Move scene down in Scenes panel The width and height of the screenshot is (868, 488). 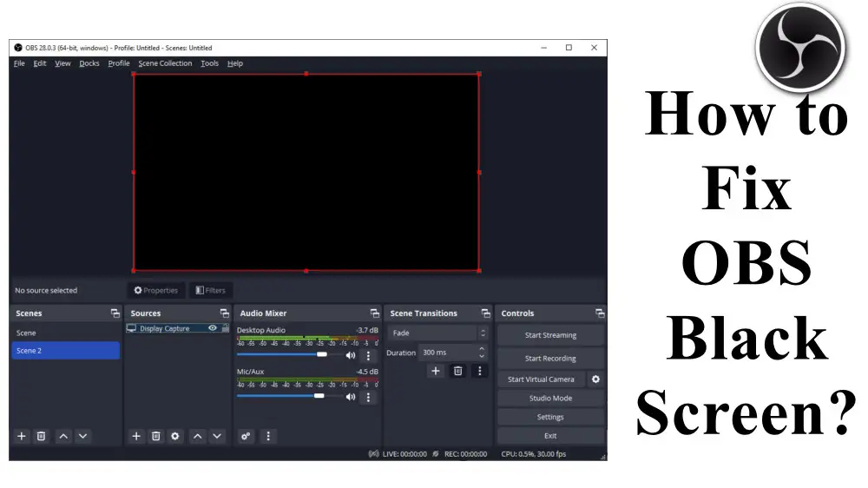[x=83, y=437]
